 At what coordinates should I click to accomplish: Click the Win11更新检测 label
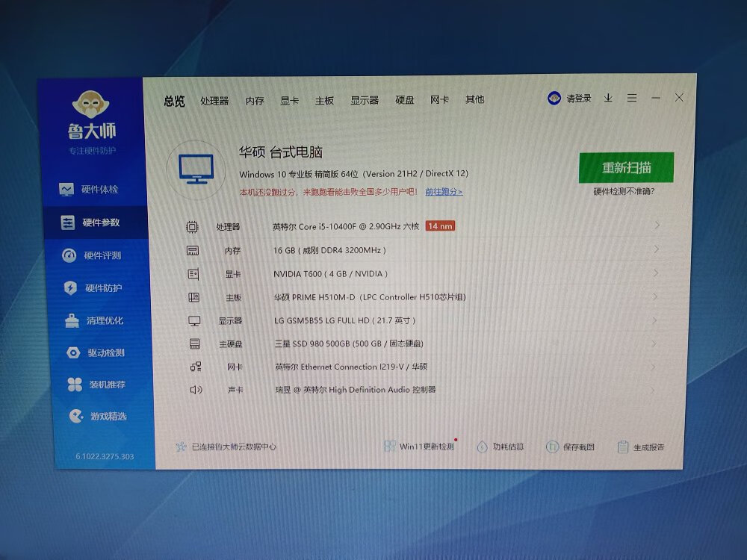coord(427,447)
